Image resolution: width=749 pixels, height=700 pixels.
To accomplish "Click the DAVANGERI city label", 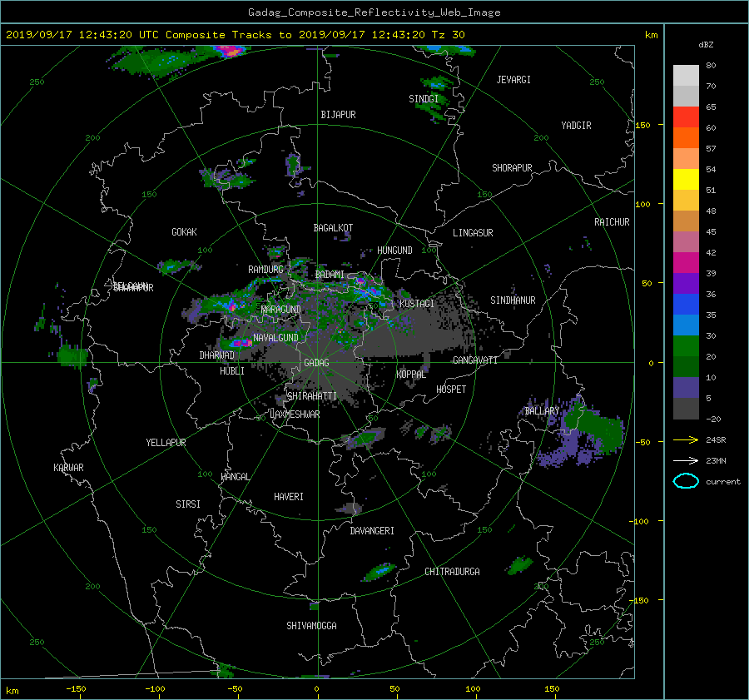I will pyautogui.click(x=372, y=531).
